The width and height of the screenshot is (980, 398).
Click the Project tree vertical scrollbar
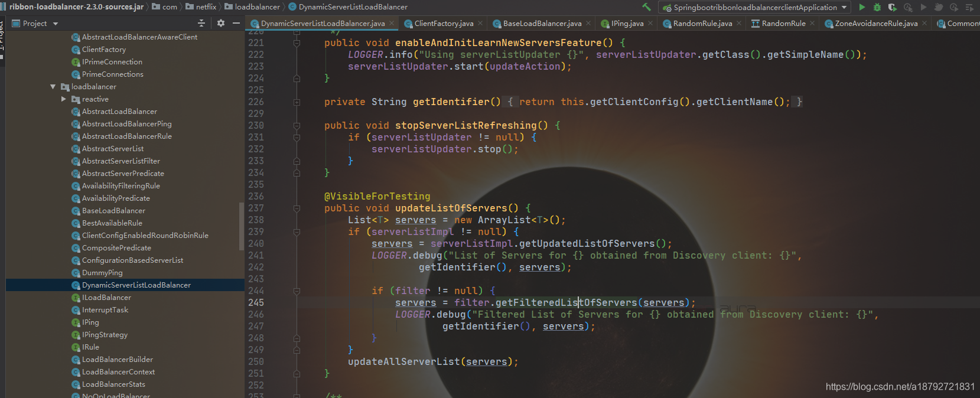click(241, 226)
